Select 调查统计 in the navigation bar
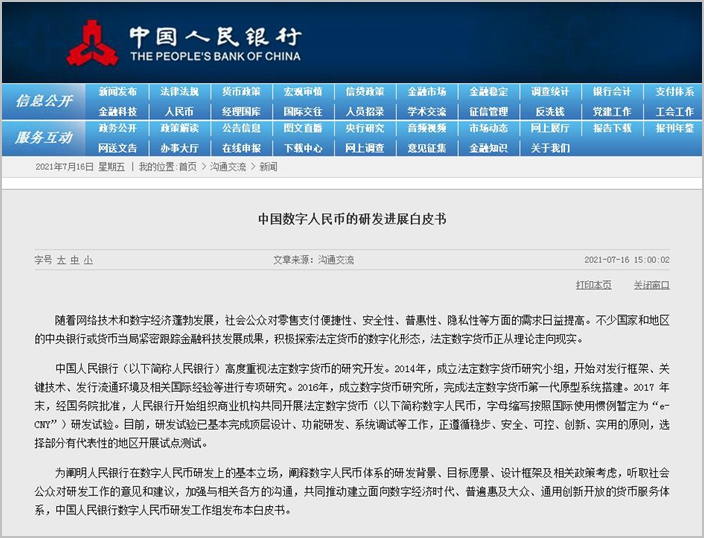Image resolution: width=704 pixels, height=538 pixels. [x=550, y=92]
